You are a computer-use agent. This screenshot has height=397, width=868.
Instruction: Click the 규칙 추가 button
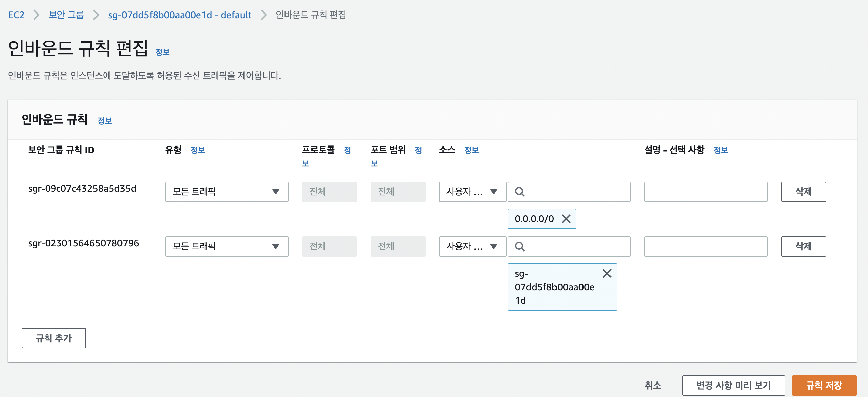coord(53,338)
